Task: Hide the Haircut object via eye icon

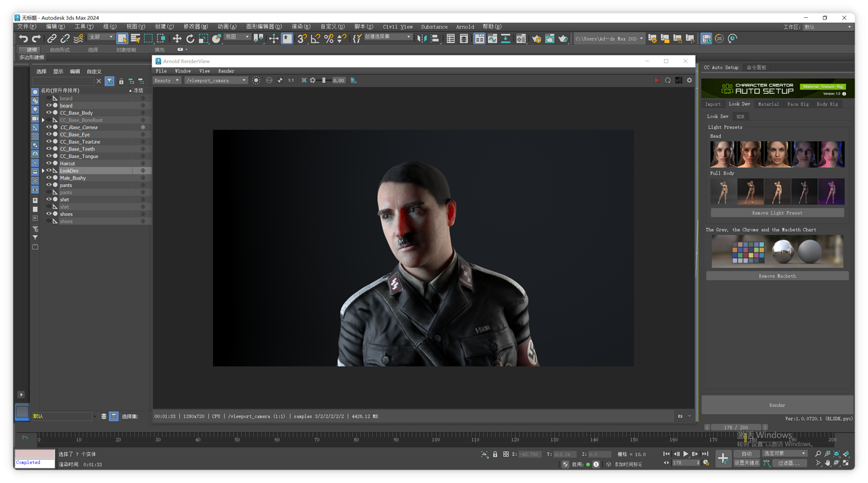Action: point(49,164)
